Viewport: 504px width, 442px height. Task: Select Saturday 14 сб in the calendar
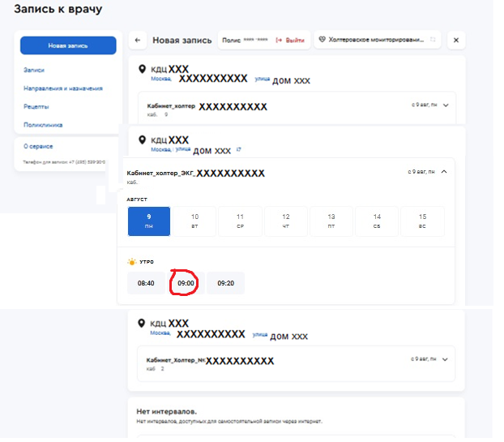(x=377, y=221)
